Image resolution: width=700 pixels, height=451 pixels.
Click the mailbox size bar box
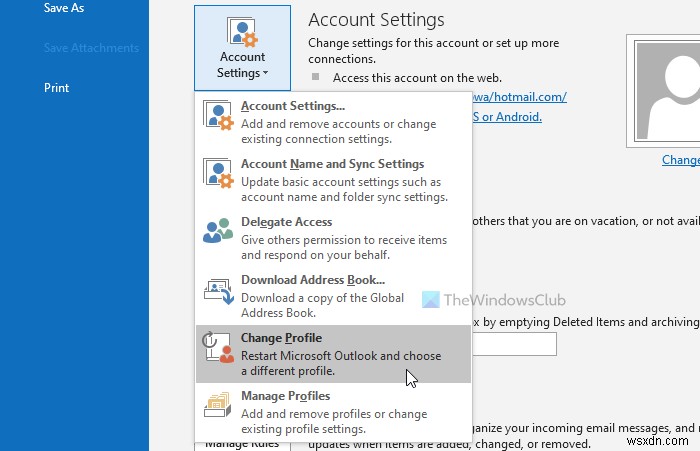coord(514,344)
